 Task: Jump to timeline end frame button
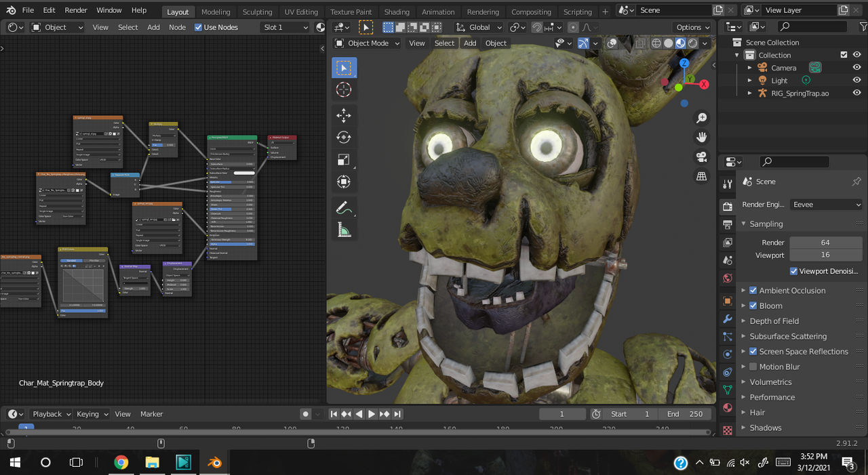[397, 414]
